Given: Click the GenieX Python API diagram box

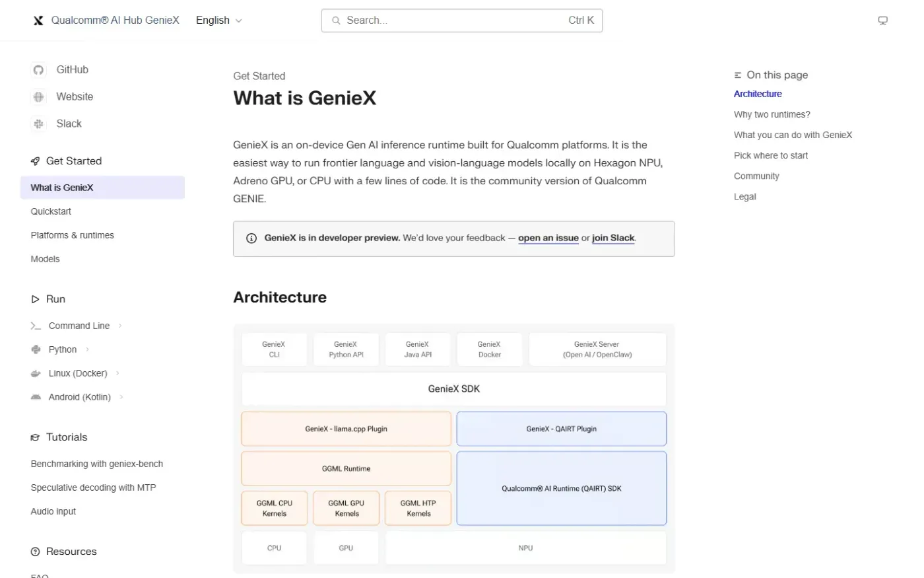Looking at the screenshot, I should pyautogui.click(x=346, y=349).
